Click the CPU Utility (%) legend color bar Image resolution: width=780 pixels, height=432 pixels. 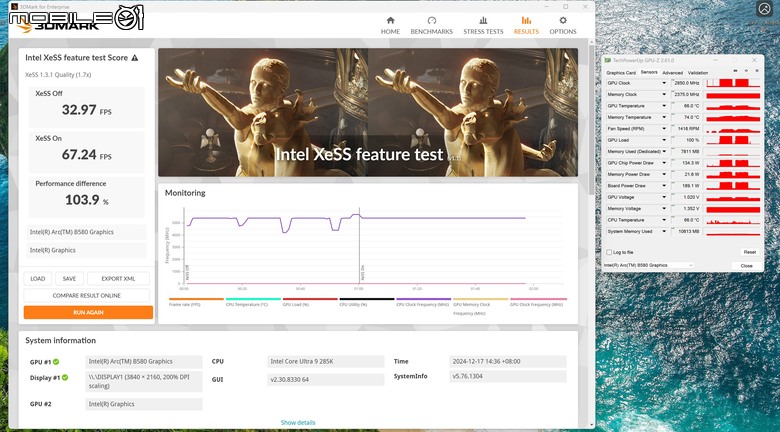[367, 299]
